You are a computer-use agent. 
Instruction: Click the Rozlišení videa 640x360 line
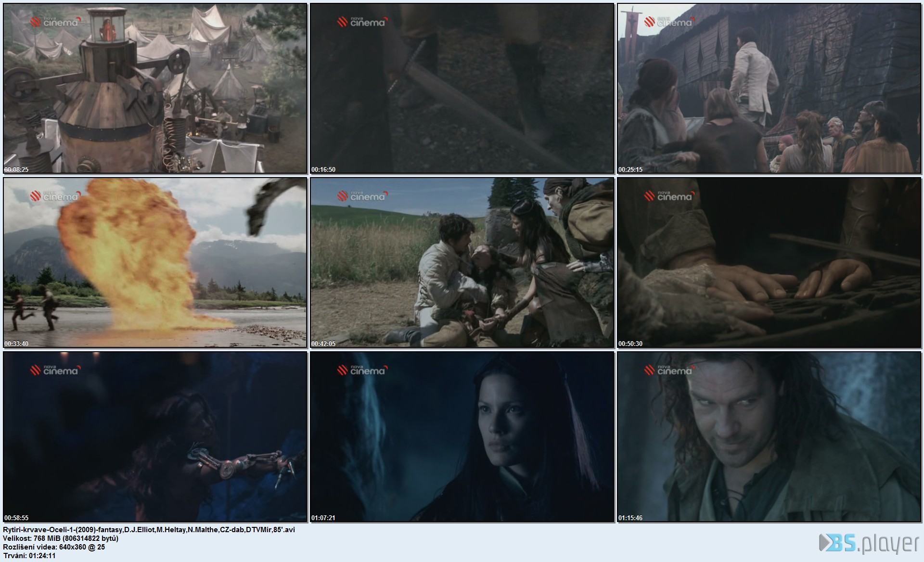click(x=54, y=547)
